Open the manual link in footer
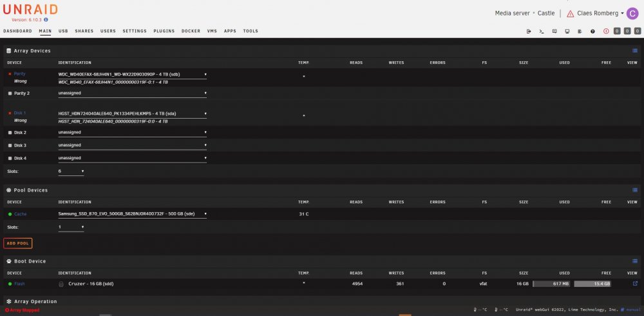 coord(632,310)
